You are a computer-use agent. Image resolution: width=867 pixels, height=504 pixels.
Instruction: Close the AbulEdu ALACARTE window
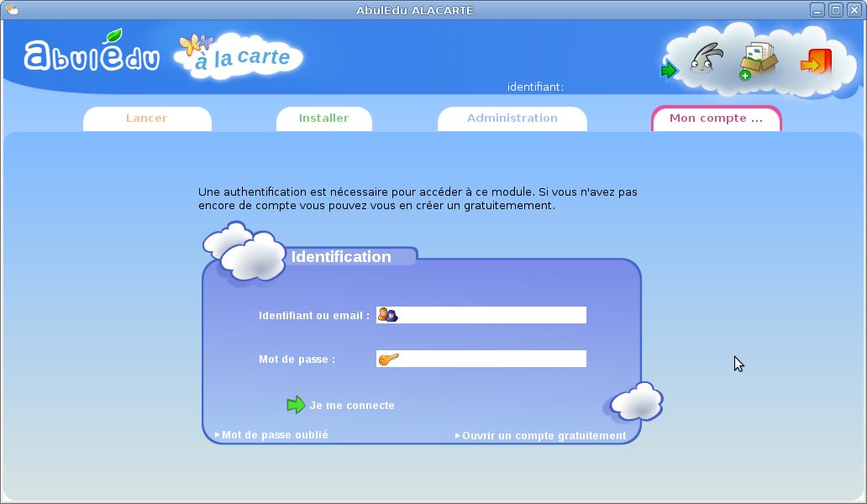click(854, 10)
